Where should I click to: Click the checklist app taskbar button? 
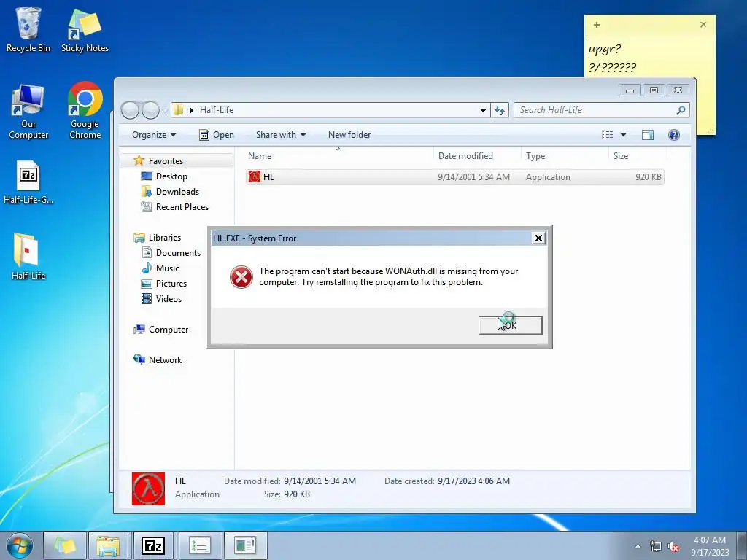tap(200, 545)
